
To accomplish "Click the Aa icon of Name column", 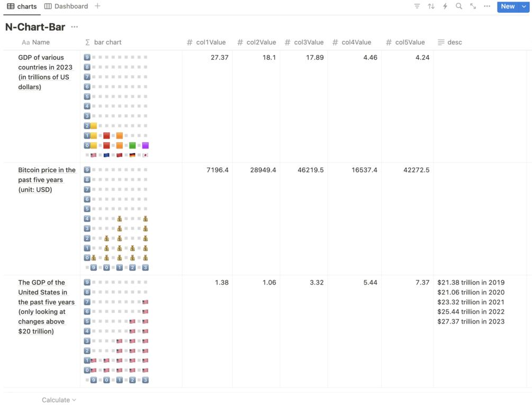I will (25, 42).
